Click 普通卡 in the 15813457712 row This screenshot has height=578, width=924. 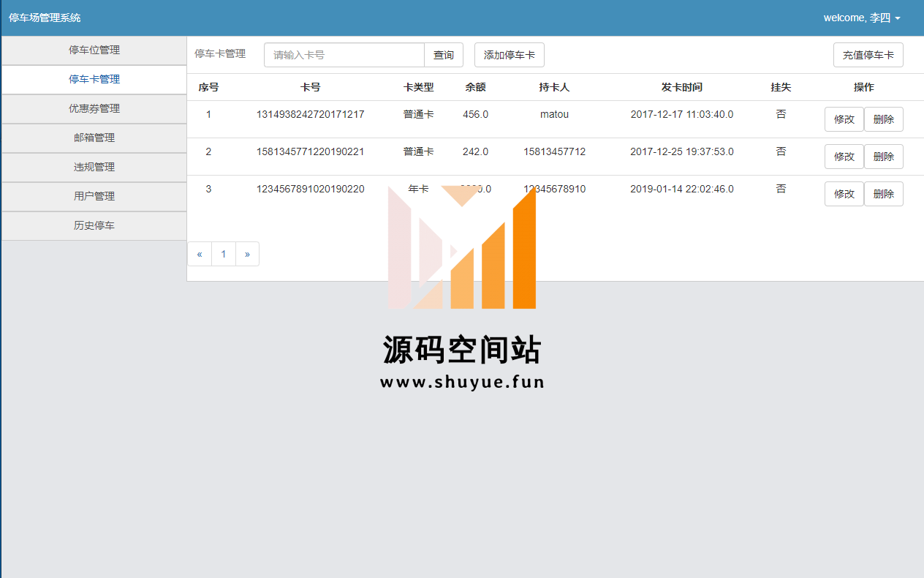click(x=419, y=151)
